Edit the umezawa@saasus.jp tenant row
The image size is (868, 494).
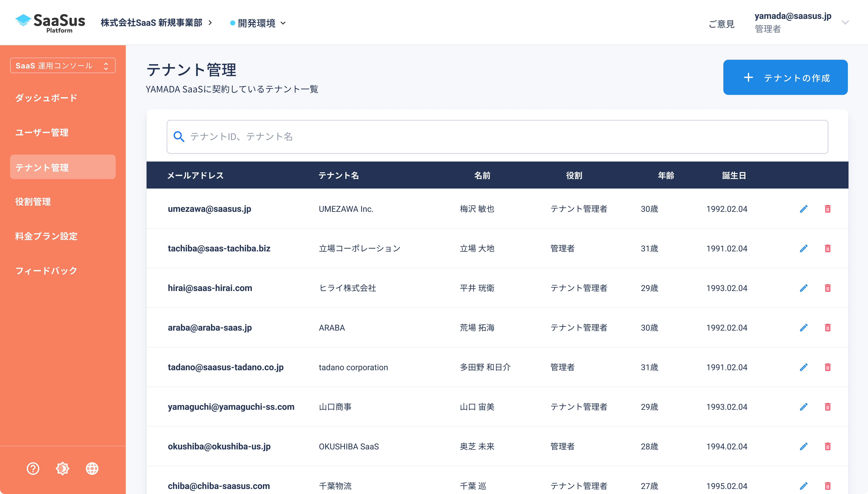click(804, 209)
